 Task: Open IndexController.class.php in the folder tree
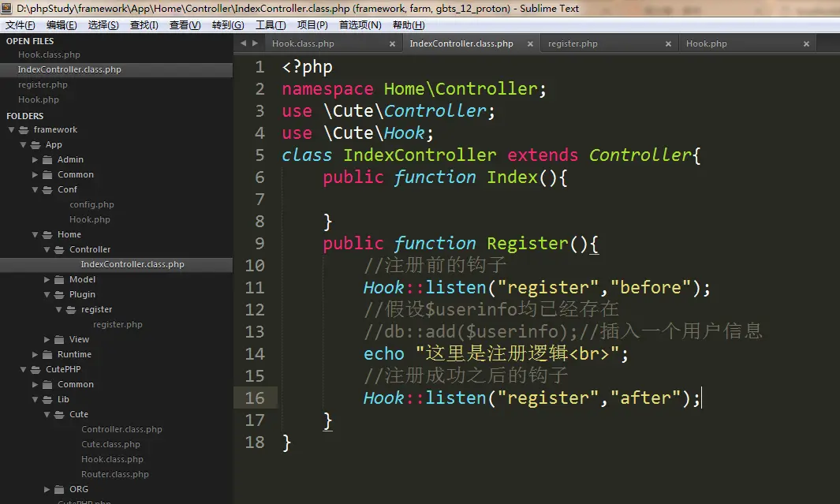click(133, 264)
